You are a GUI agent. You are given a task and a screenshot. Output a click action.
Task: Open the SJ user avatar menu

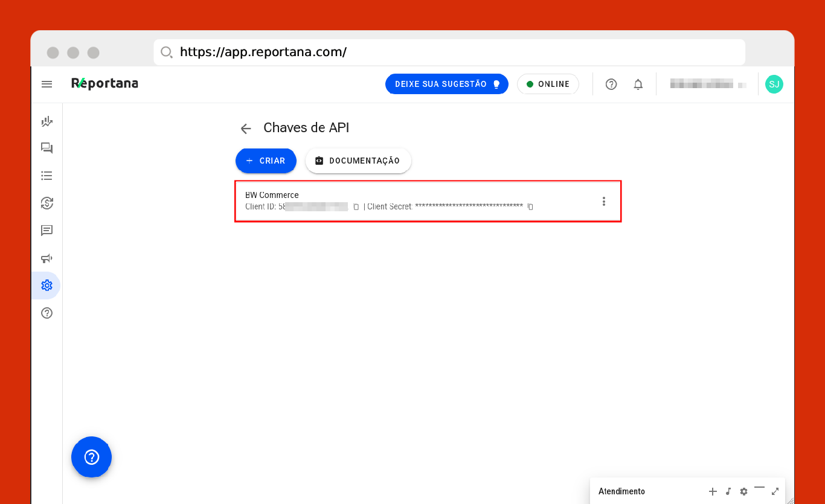tap(774, 85)
